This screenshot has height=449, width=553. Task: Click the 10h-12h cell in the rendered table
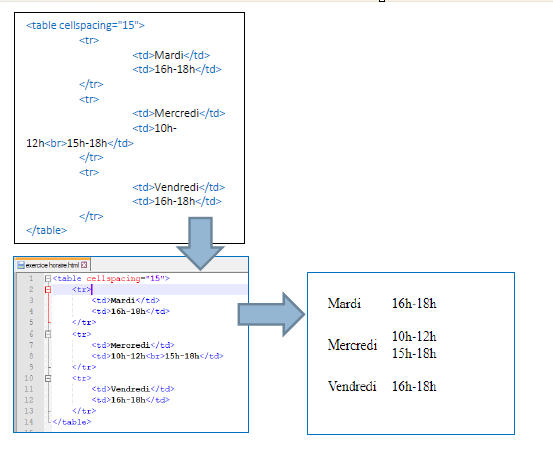point(414,336)
